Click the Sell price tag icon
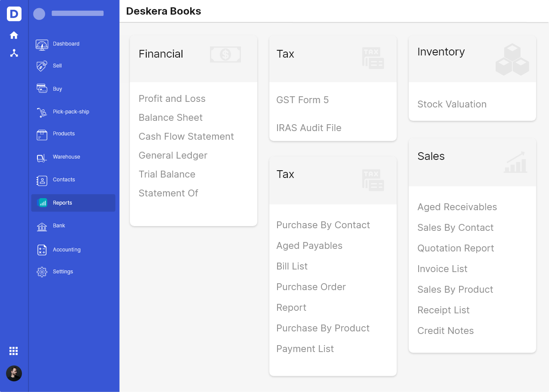 [42, 66]
